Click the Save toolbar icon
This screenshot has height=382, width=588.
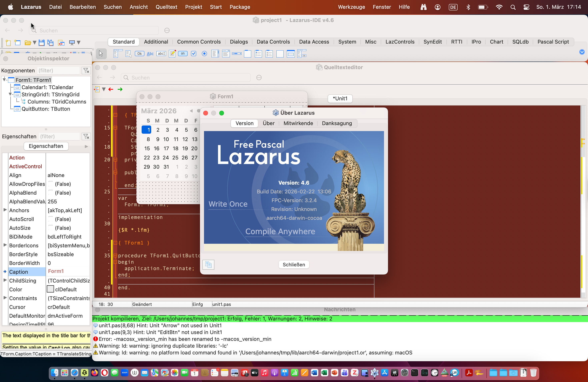(42, 43)
